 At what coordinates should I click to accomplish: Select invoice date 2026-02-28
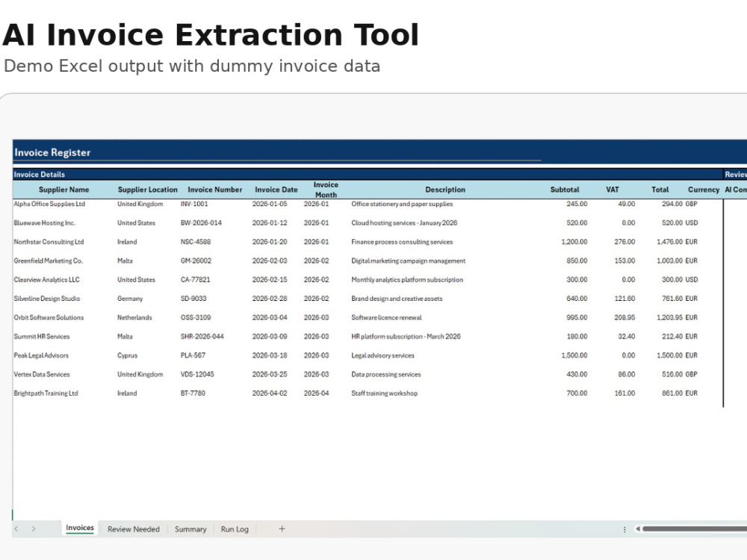click(x=270, y=299)
